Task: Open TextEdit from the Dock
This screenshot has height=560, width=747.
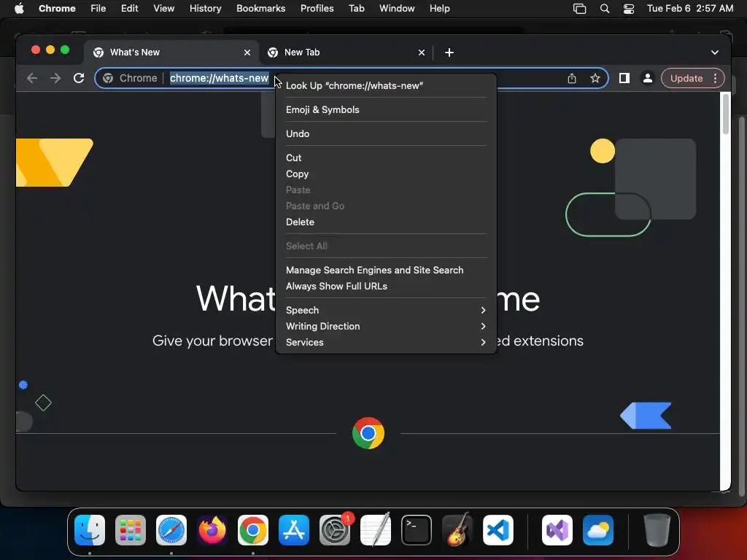Action: [376, 530]
